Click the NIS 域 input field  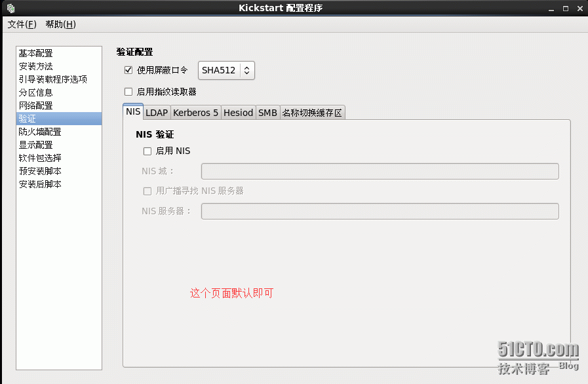click(x=380, y=172)
